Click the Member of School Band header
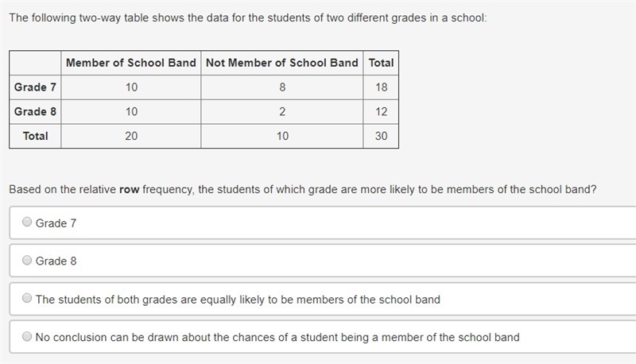This screenshot has height=364, width=636. coord(131,63)
